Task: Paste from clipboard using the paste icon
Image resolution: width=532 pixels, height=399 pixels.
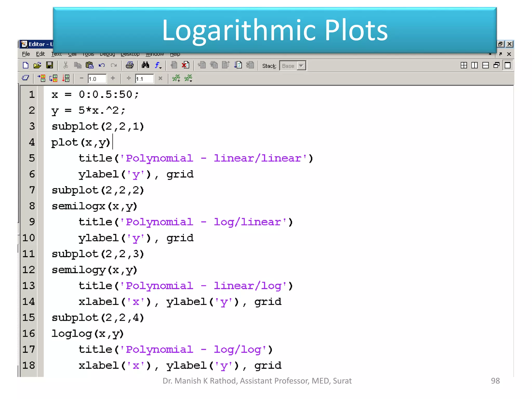Action: pos(90,65)
